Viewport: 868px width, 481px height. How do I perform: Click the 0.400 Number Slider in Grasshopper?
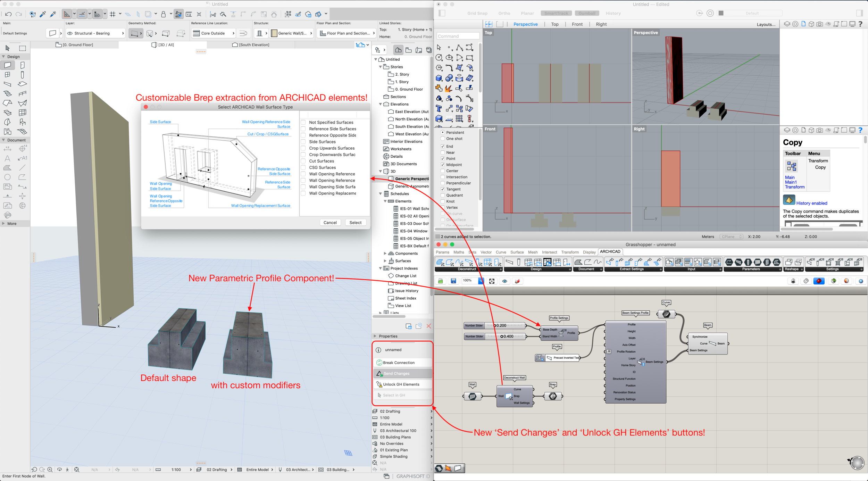point(495,336)
